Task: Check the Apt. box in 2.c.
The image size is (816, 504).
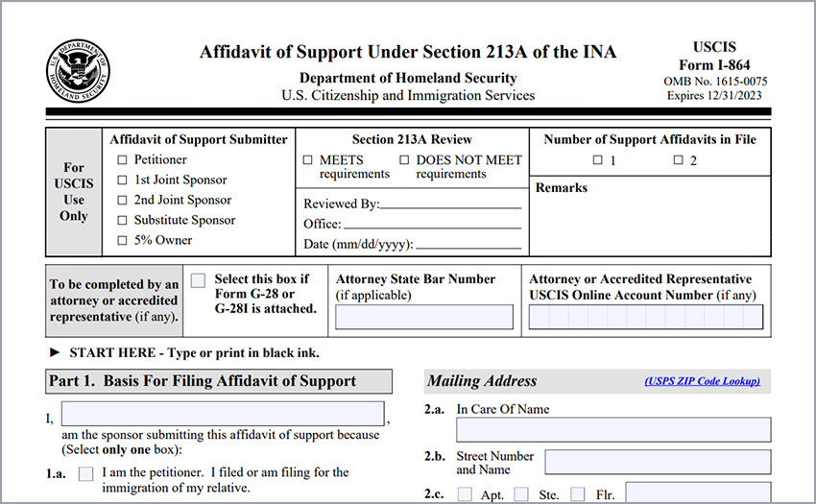Action: point(465,494)
